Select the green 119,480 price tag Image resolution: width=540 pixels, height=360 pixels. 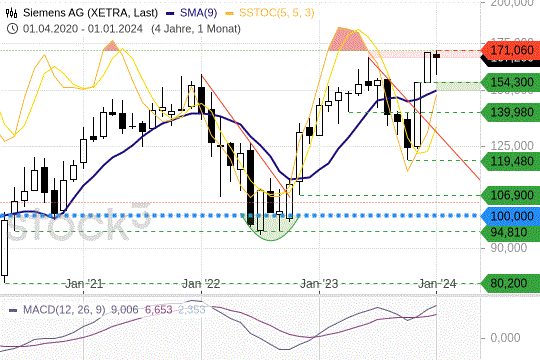pyautogui.click(x=511, y=161)
